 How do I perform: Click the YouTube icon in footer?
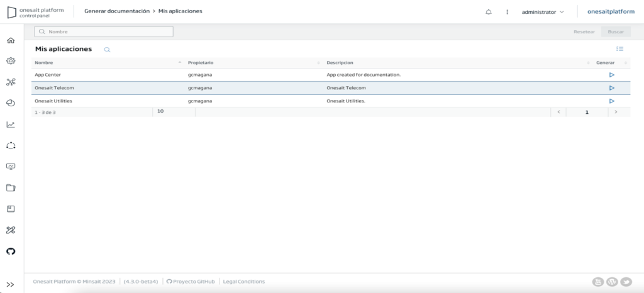tap(598, 282)
